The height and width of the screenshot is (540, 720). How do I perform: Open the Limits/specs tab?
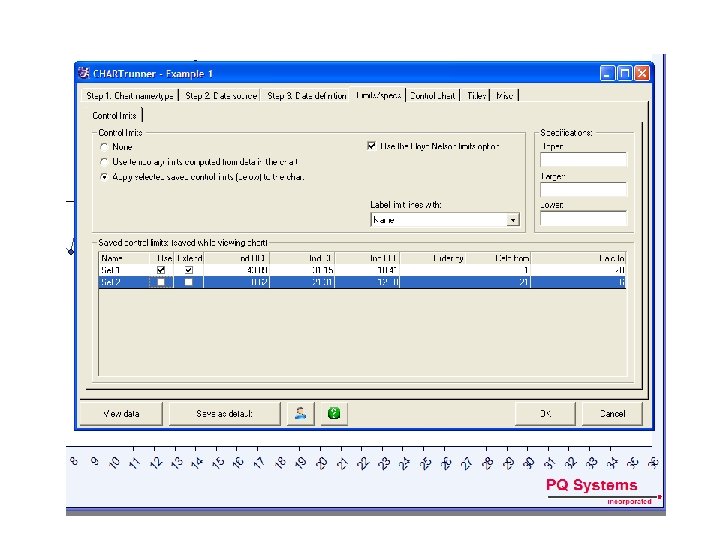[378, 95]
